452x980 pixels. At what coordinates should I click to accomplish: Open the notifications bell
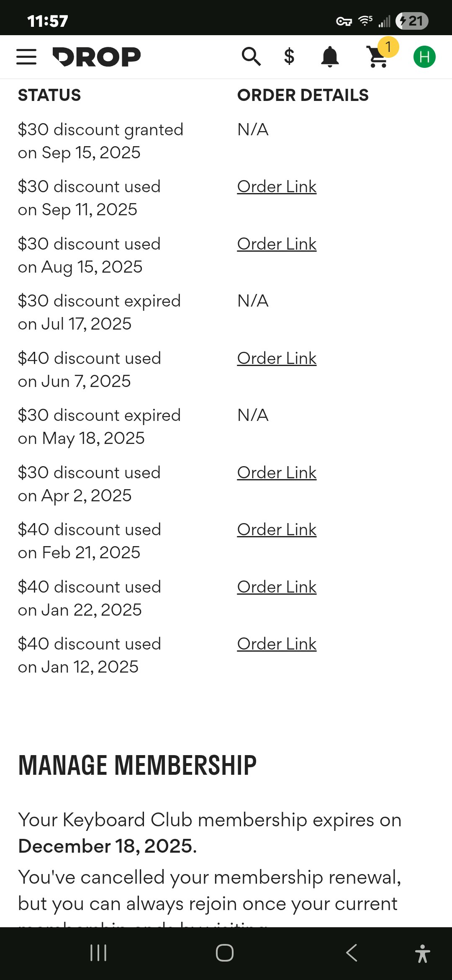point(330,57)
